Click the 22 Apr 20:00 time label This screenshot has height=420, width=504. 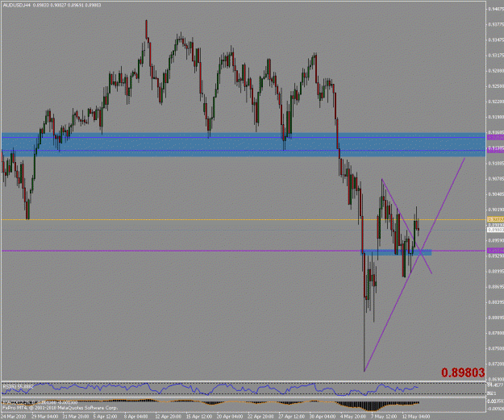261,417
